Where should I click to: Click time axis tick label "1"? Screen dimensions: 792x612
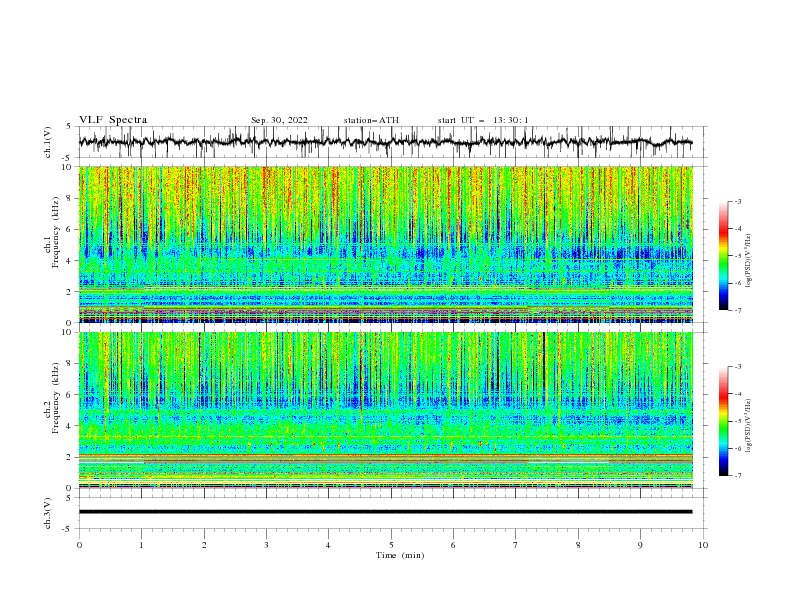[141, 545]
